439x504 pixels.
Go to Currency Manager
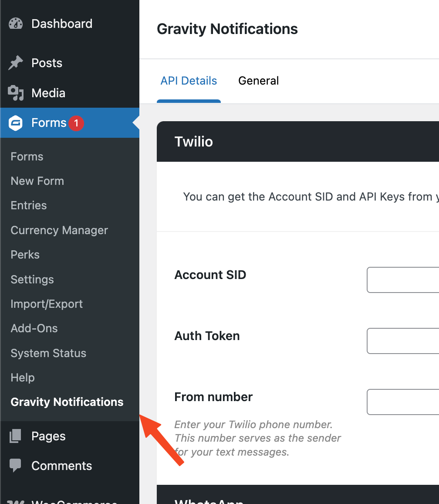click(59, 230)
